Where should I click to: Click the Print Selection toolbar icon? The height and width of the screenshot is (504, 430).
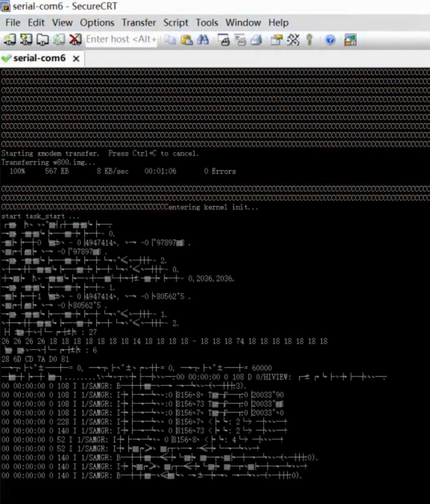[x=240, y=40]
